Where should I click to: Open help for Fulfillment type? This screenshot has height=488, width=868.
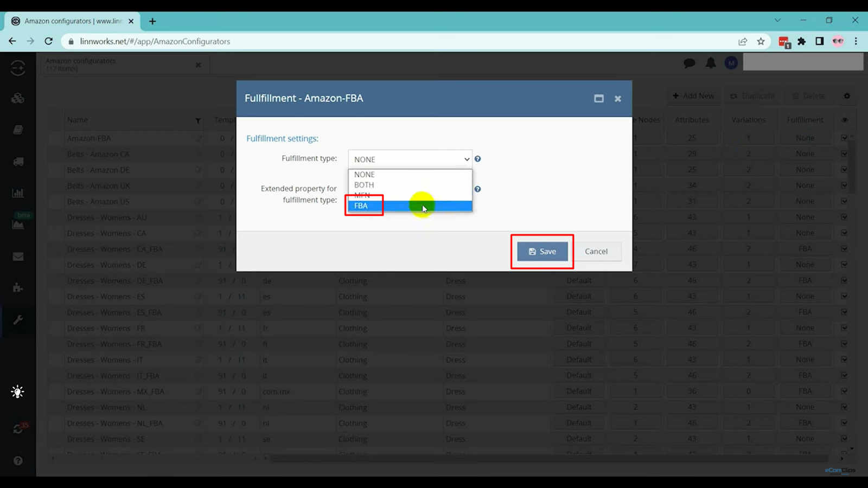tap(478, 159)
